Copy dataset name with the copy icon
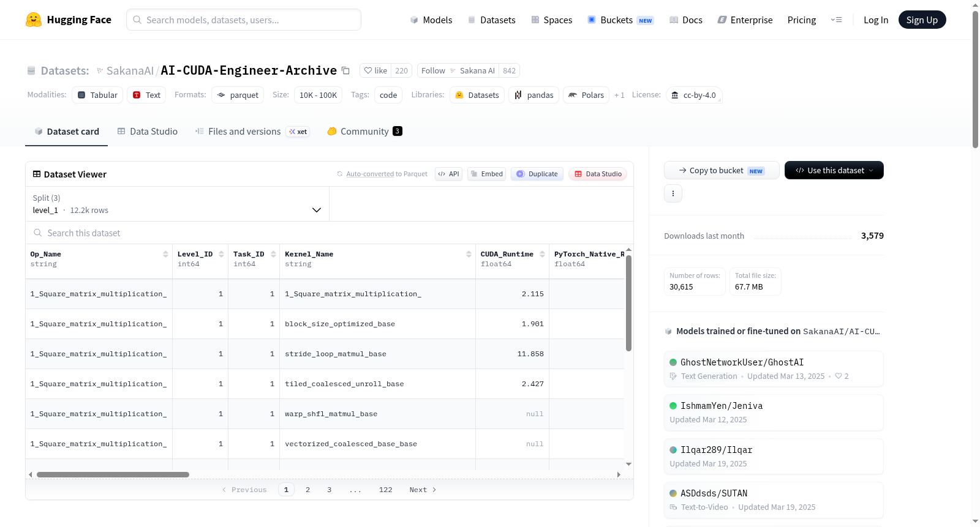The height and width of the screenshot is (527, 980). coord(345,70)
